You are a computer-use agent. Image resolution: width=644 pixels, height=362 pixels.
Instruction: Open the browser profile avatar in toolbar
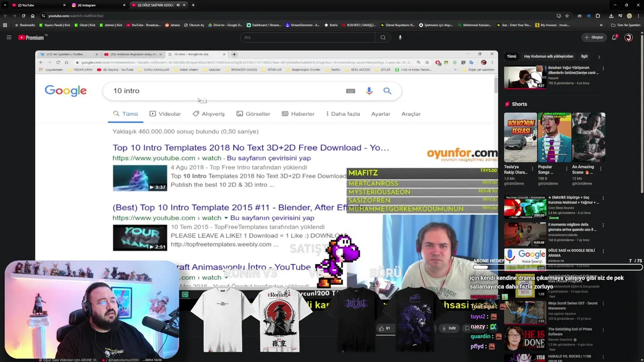(629, 16)
